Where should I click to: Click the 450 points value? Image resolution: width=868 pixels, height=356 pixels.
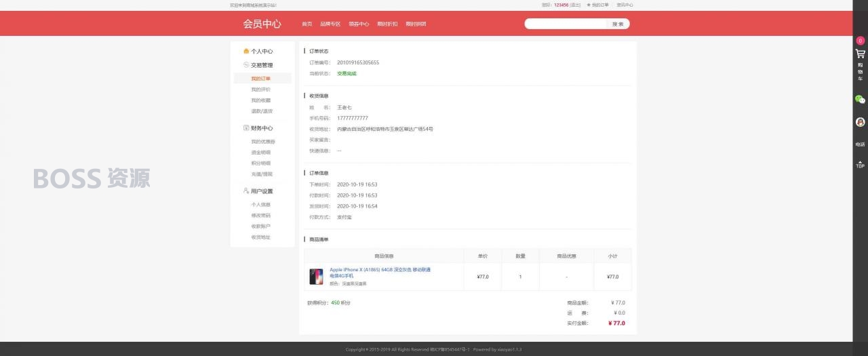335,302
